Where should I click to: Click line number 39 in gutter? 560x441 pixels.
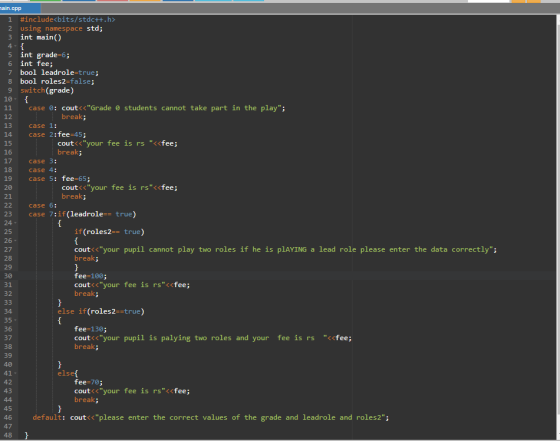pos(8,356)
